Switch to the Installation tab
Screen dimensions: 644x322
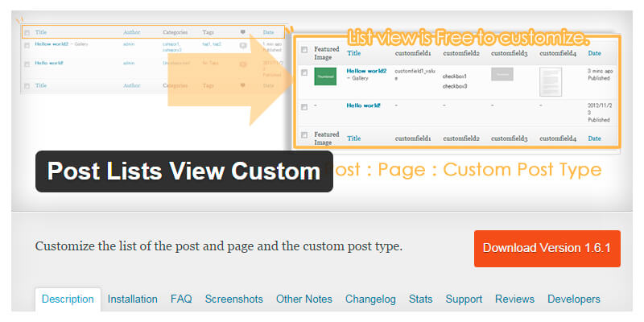(x=132, y=299)
